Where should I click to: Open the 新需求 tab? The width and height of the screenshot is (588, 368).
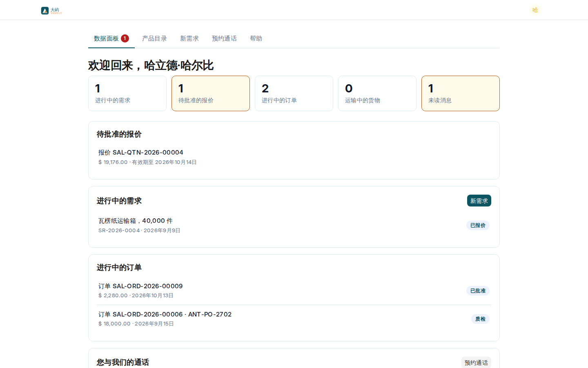point(189,38)
